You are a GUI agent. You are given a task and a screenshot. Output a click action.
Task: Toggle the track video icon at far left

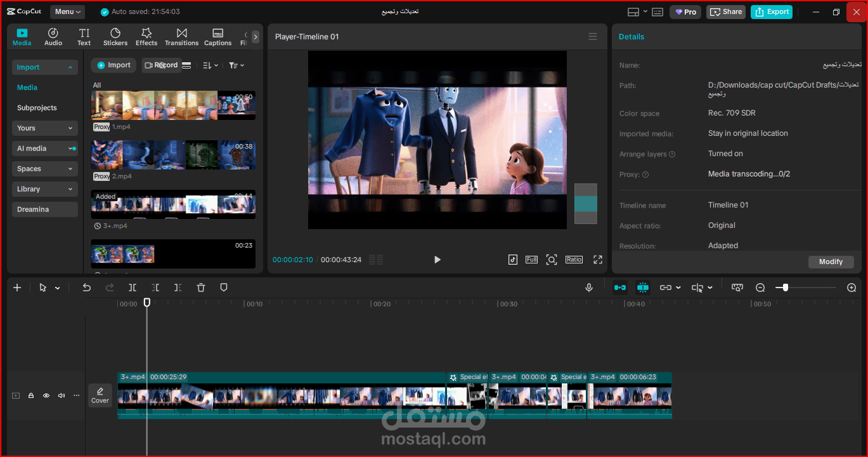pyautogui.click(x=16, y=395)
